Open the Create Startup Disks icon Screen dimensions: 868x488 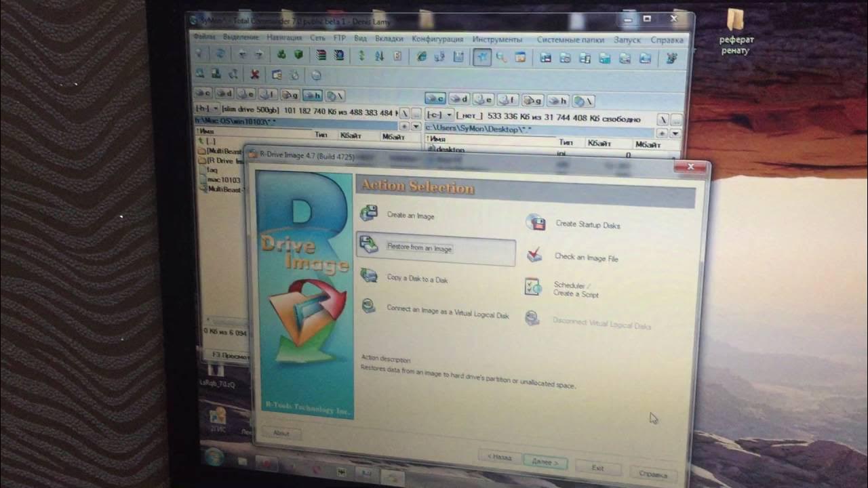(x=535, y=222)
